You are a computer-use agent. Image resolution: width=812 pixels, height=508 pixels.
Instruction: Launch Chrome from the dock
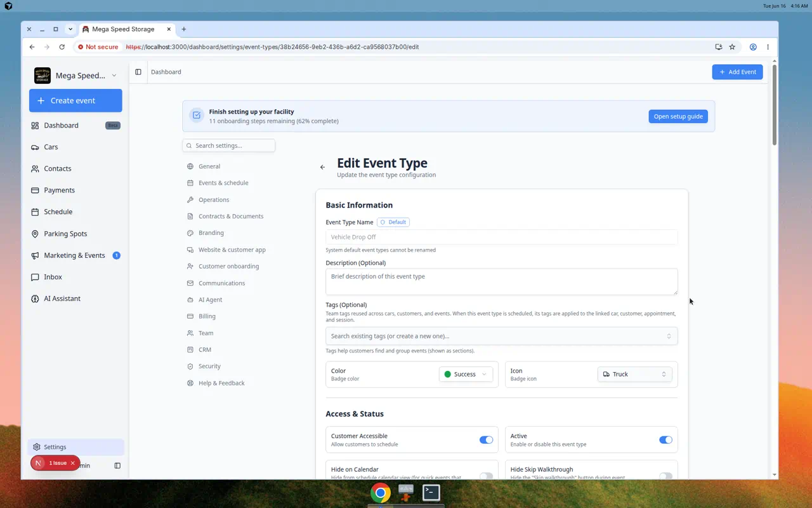pos(381,493)
